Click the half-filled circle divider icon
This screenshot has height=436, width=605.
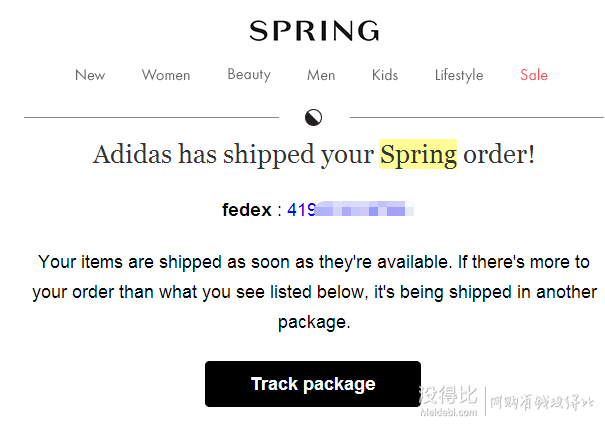(x=313, y=117)
